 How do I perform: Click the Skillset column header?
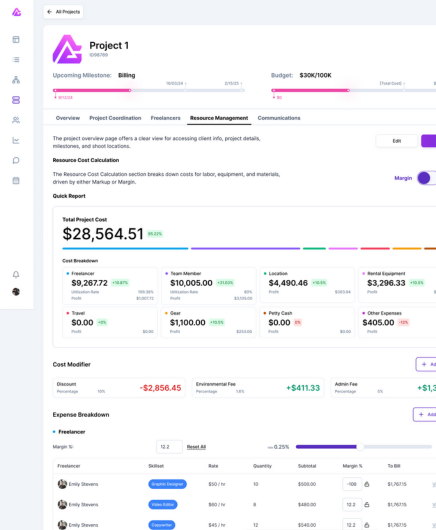coord(156,466)
